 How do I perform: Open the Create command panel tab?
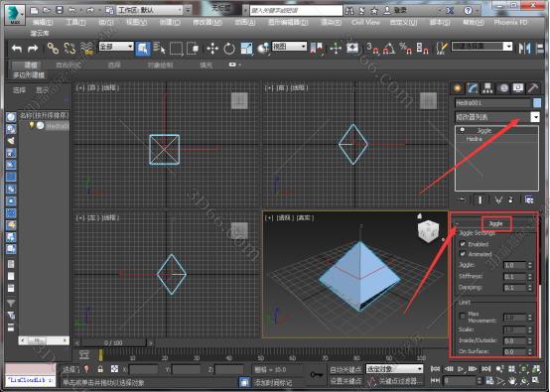click(458, 88)
